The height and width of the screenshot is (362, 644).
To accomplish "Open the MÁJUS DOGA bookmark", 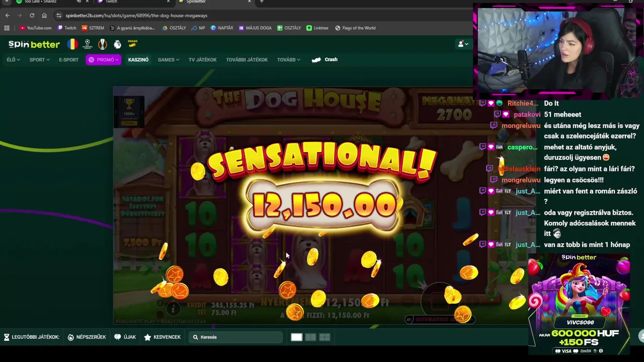I will [x=255, y=28].
